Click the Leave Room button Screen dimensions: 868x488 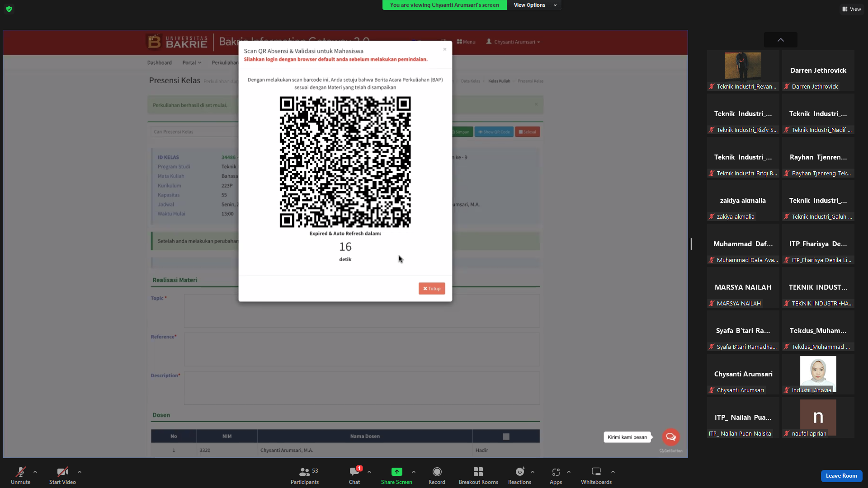(x=841, y=476)
